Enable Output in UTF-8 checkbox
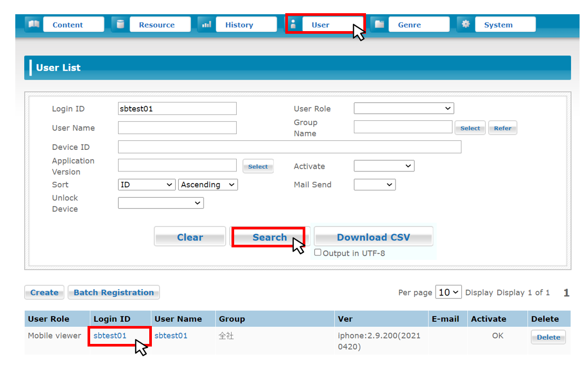 pyautogui.click(x=318, y=253)
